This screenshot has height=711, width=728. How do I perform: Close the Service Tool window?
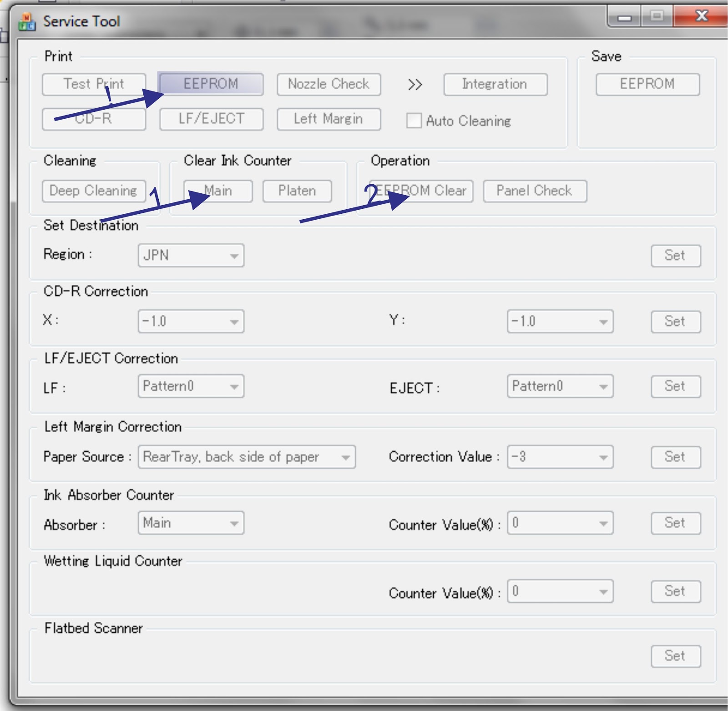(702, 16)
